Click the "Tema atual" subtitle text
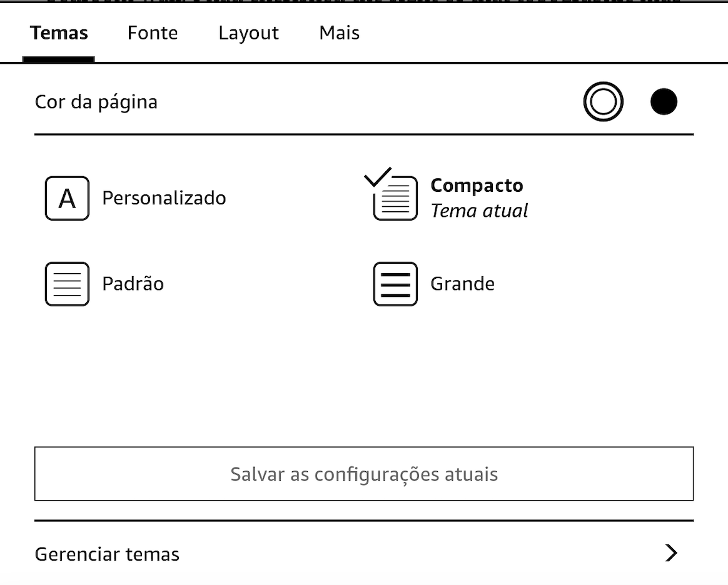This screenshot has width=728, height=585. (x=479, y=211)
